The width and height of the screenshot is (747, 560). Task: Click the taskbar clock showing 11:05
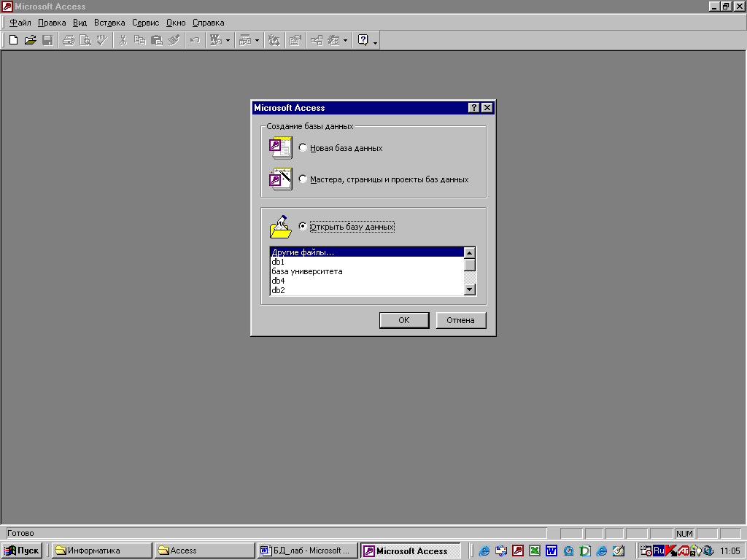tap(729, 551)
